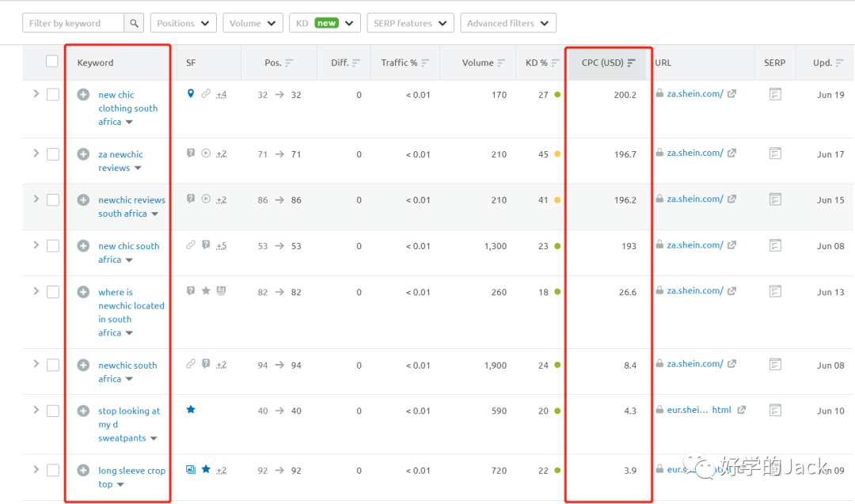Open keyword link 'new chic clothing south africa'
Viewport: 855px width, 504px height.
point(127,108)
